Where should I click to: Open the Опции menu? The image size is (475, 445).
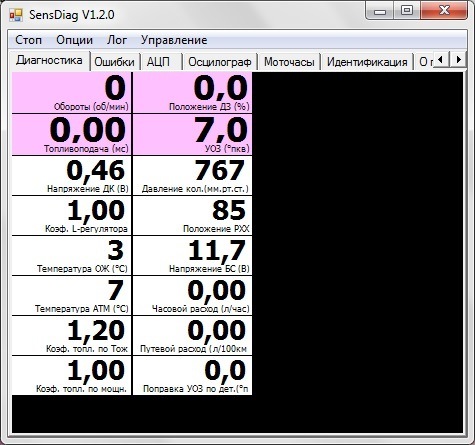[75, 40]
